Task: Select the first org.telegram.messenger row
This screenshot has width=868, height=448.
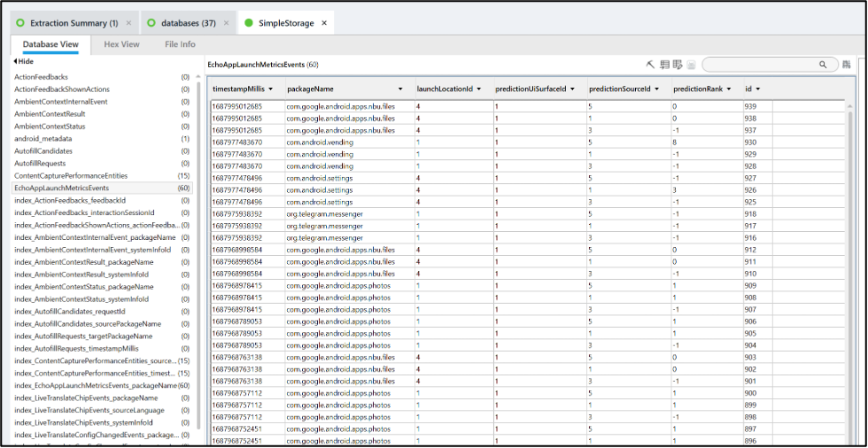Action: pos(324,213)
